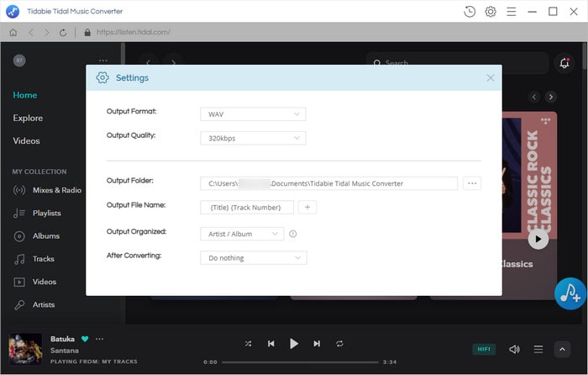Screen dimensions: 588x375
Task: Skip to previous track
Action: point(271,343)
